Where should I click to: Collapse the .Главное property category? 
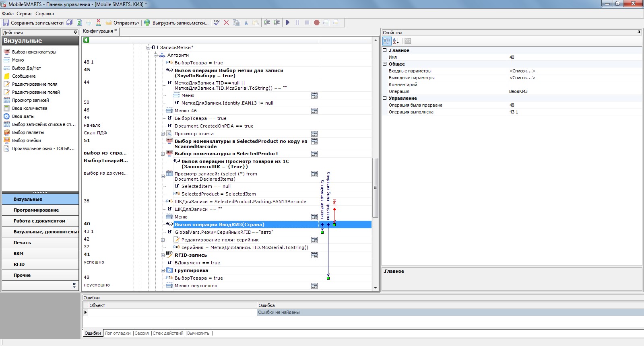click(385, 50)
